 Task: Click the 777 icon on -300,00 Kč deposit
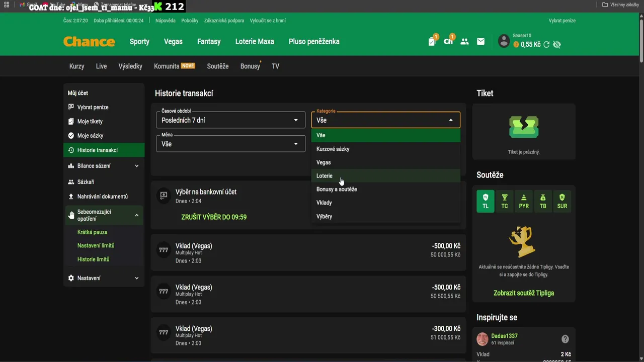(164, 332)
